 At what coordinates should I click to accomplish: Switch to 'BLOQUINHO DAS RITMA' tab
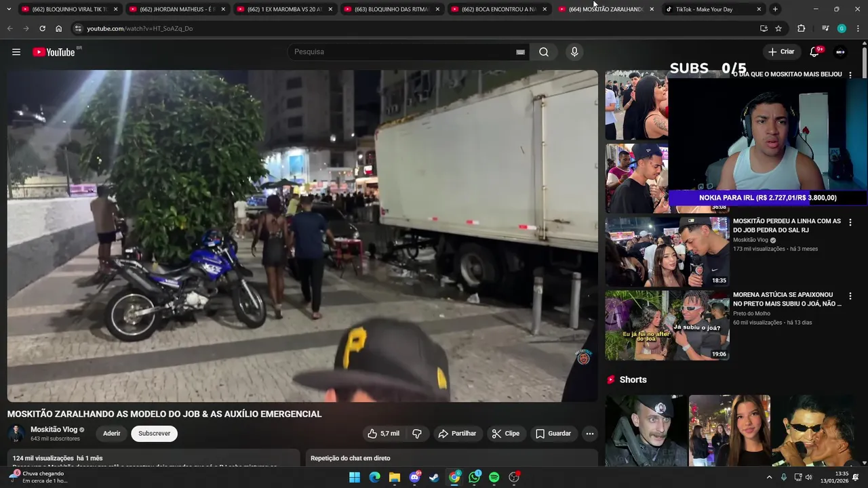click(392, 9)
